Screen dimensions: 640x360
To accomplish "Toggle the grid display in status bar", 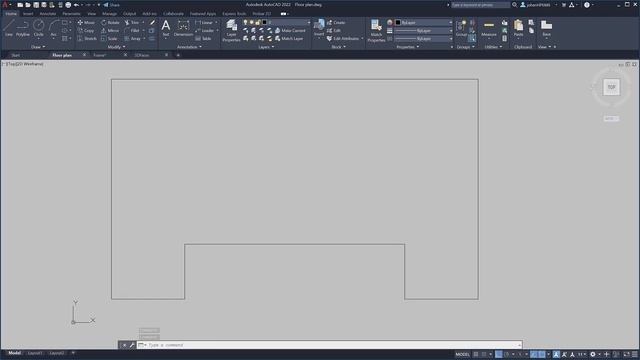I will point(476,354).
